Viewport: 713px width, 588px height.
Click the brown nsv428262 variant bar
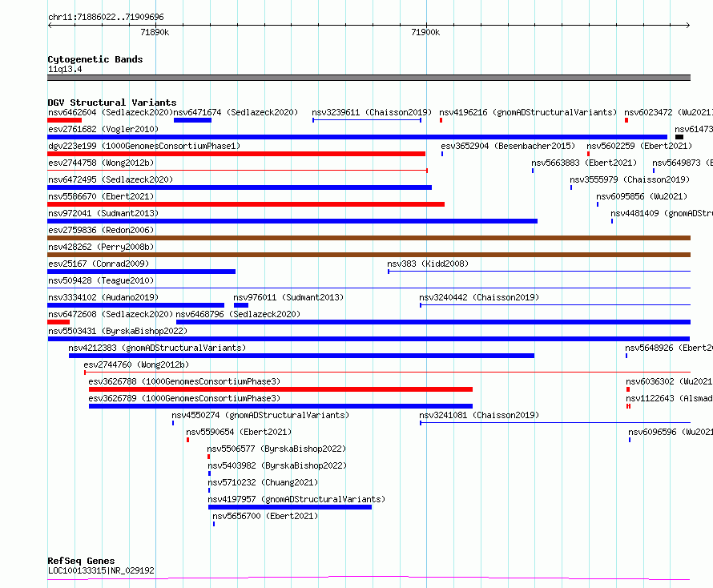[369, 255]
